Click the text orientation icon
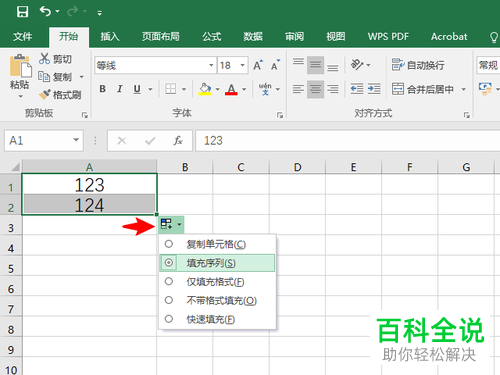The image size is (500, 375). [x=357, y=65]
